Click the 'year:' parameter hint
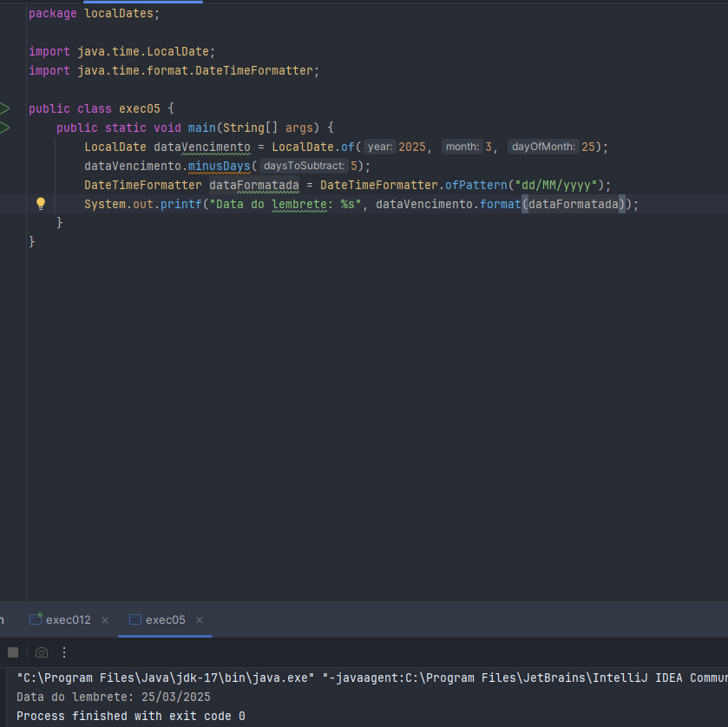 click(x=380, y=147)
